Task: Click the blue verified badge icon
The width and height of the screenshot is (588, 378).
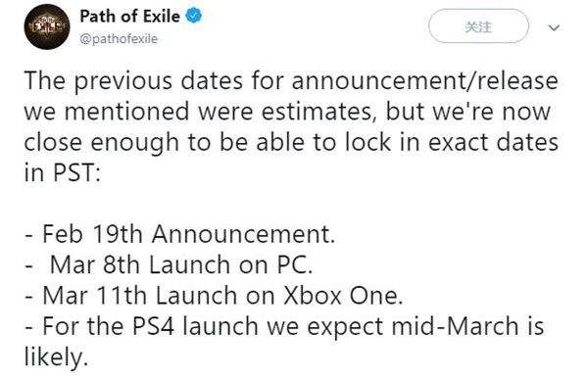Action: coord(193,16)
